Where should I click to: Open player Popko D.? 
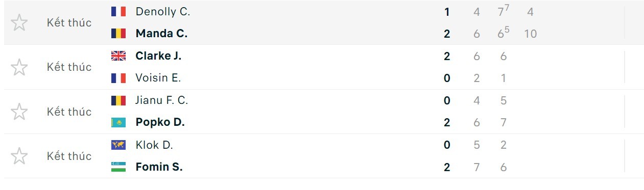click(160, 122)
